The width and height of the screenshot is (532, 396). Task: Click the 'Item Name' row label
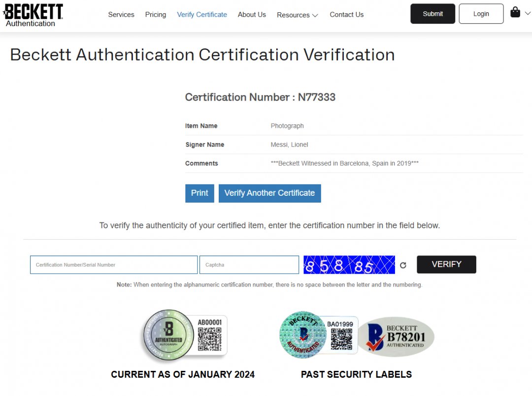click(201, 126)
